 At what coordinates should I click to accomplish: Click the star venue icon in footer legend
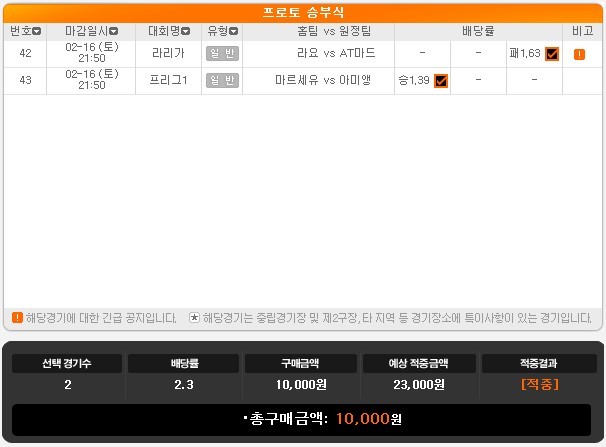coord(194,318)
